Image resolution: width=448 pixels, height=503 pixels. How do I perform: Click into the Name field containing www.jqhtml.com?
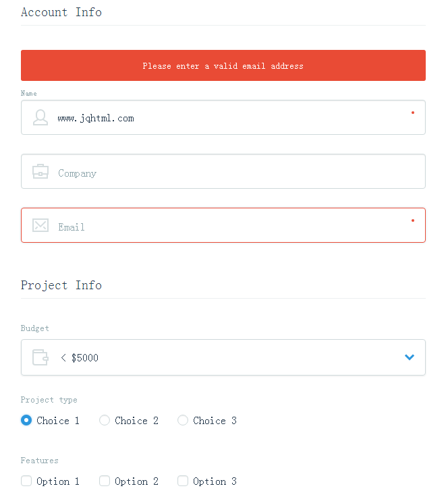[x=223, y=117]
